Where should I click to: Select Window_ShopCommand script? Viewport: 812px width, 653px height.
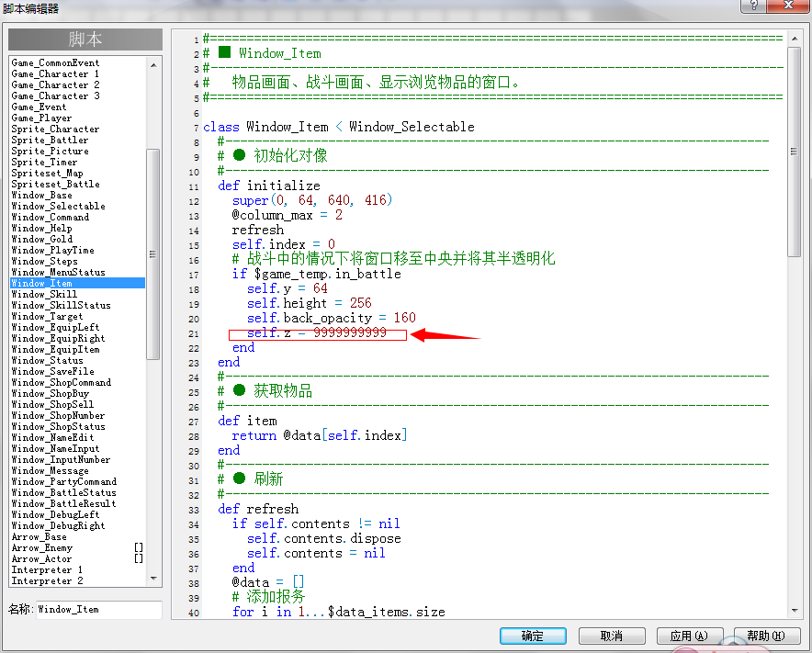[x=62, y=383]
